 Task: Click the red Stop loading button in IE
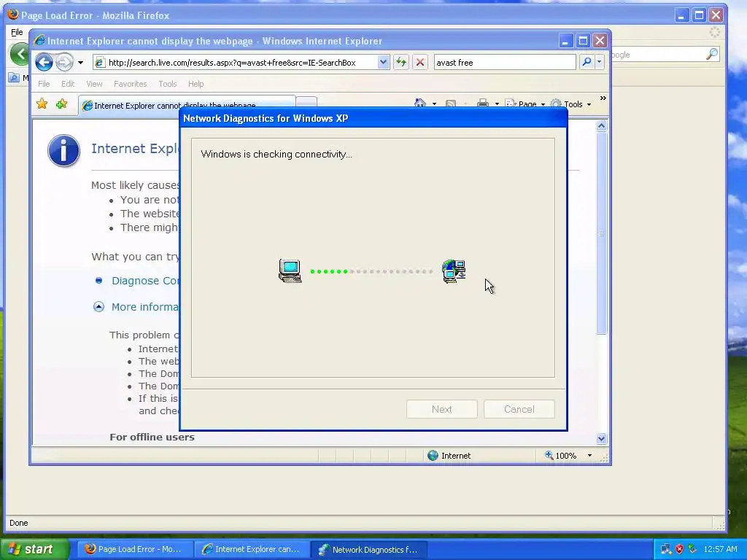419,63
